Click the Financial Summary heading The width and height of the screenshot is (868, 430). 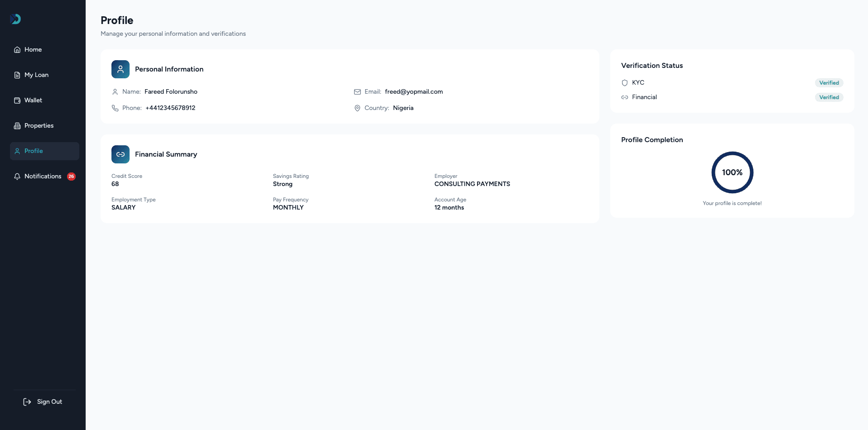point(166,154)
